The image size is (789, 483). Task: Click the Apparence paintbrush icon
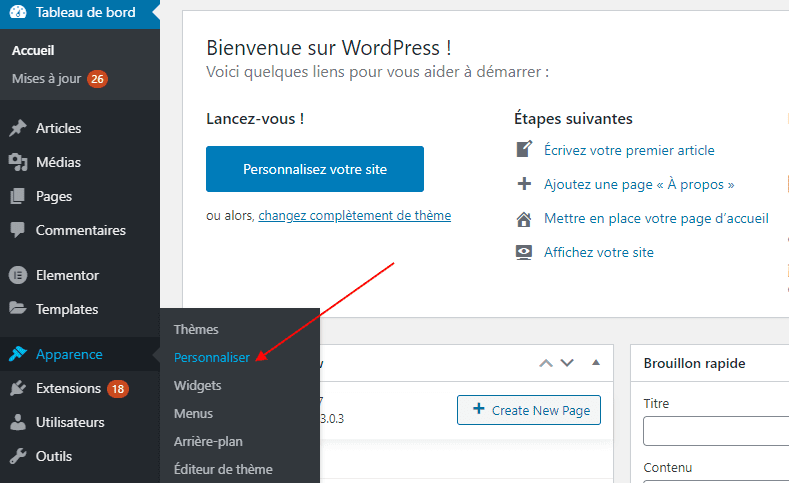pos(18,354)
